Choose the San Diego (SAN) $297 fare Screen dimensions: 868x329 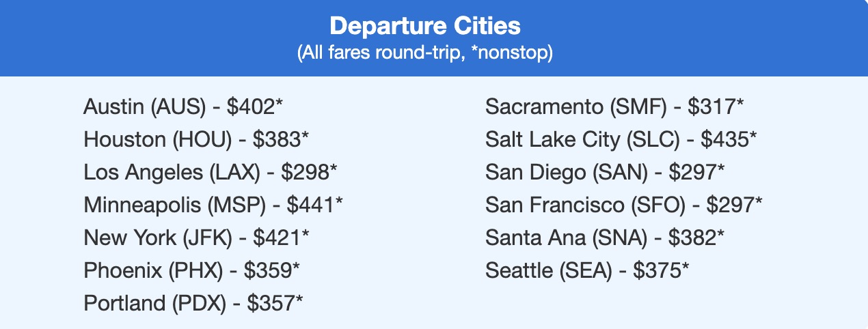[605, 173]
